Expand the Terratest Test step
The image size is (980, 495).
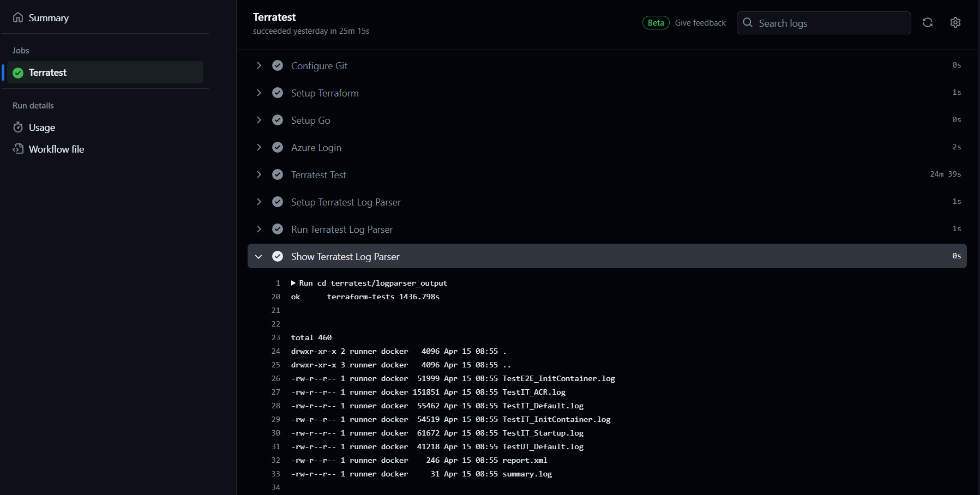[x=259, y=174]
